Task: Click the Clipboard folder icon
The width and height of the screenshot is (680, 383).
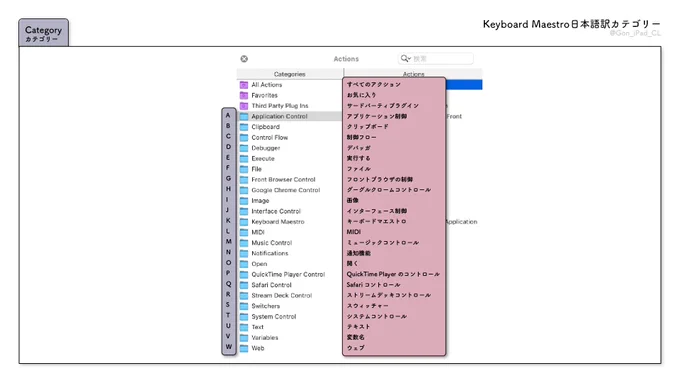Action: click(244, 127)
